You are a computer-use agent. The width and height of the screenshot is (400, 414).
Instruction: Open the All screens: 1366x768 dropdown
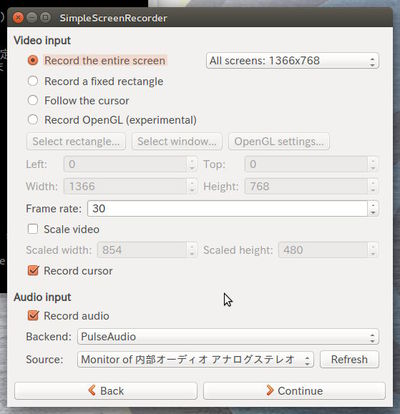pyautogui.click(x=292, y=61)
